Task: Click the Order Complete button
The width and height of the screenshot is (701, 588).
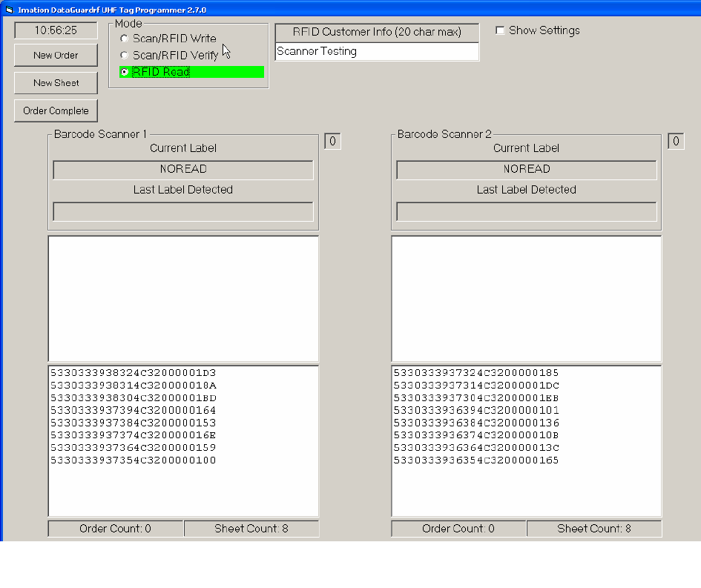Action: tap(56, 110)
